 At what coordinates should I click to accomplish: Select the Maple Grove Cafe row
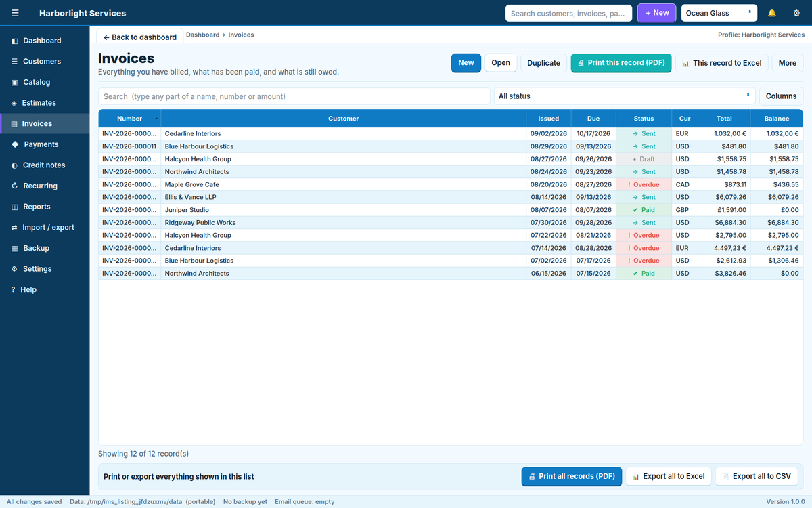tap(451, 184)
